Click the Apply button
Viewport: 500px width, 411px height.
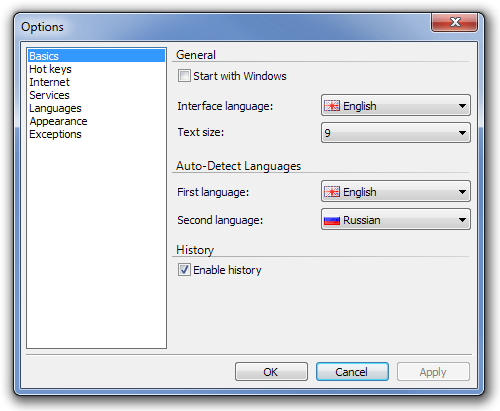click(x=433, y=372)
